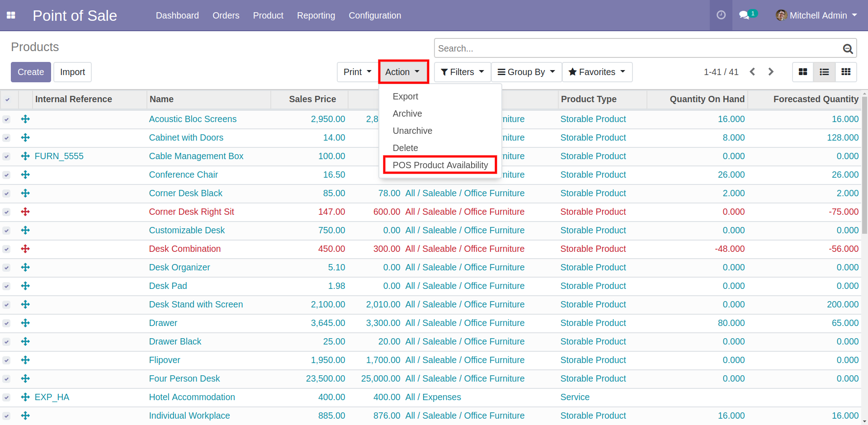Click drag handle for Flipover

pos(25,360)
